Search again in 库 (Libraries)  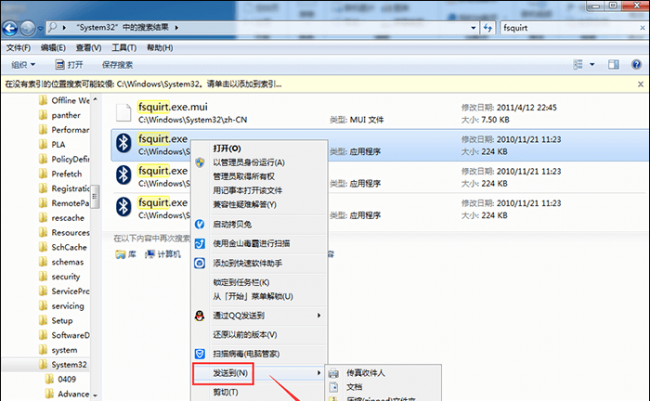coord(126,254)
